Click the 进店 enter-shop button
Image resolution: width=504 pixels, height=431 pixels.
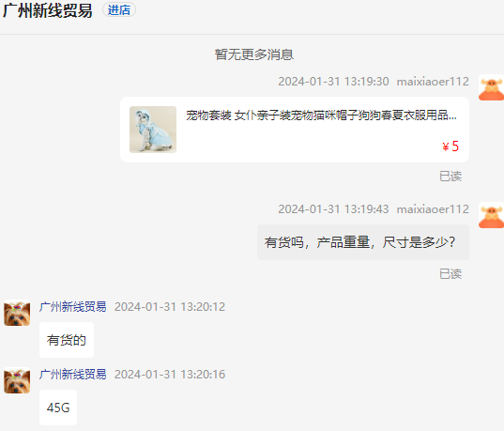[119, 10]
